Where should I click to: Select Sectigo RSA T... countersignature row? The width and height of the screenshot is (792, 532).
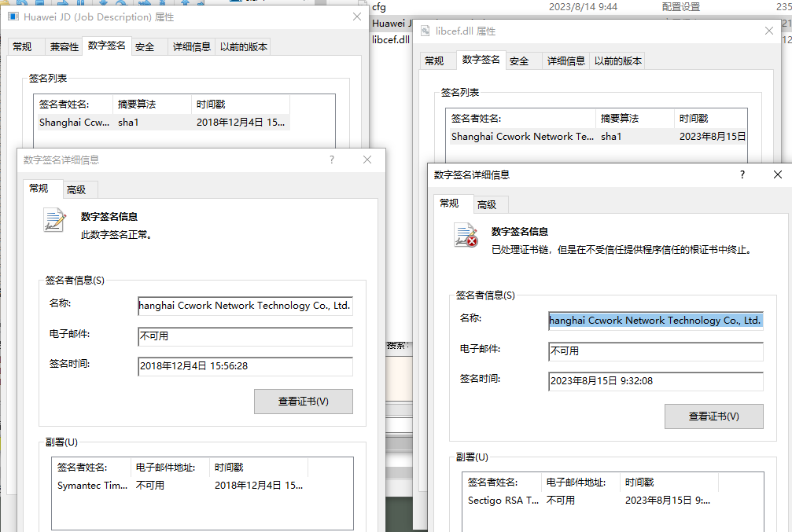click(x=591, y=501)
